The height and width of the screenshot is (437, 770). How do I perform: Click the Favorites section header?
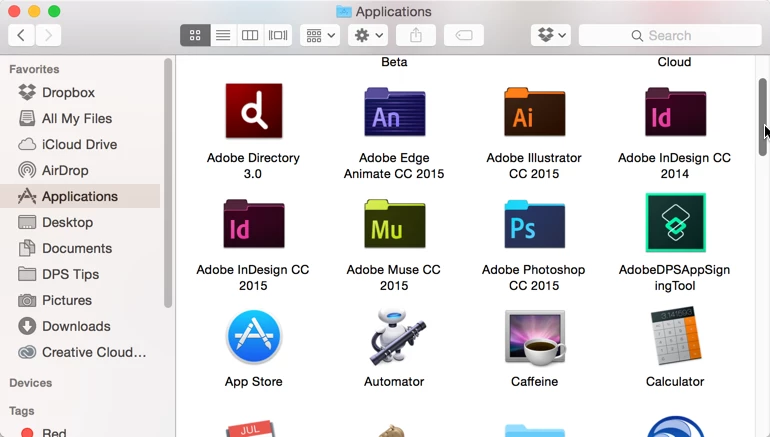coord(34,69)
